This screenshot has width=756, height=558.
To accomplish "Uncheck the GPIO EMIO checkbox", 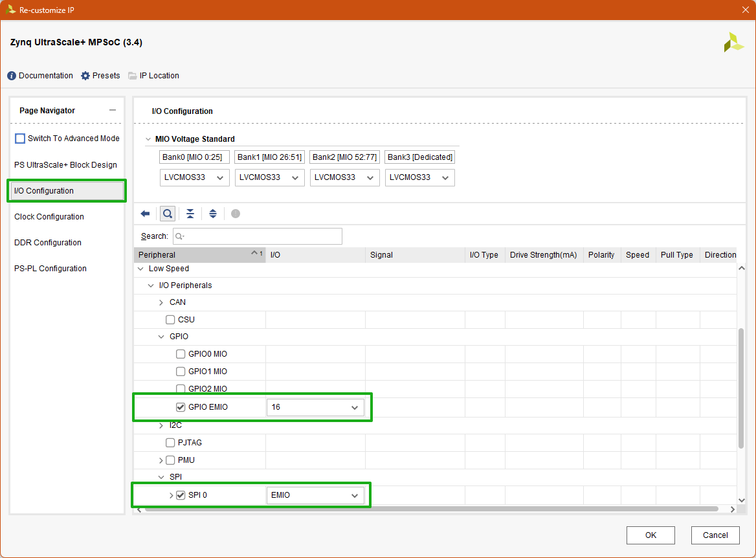I will coord(181,407).
